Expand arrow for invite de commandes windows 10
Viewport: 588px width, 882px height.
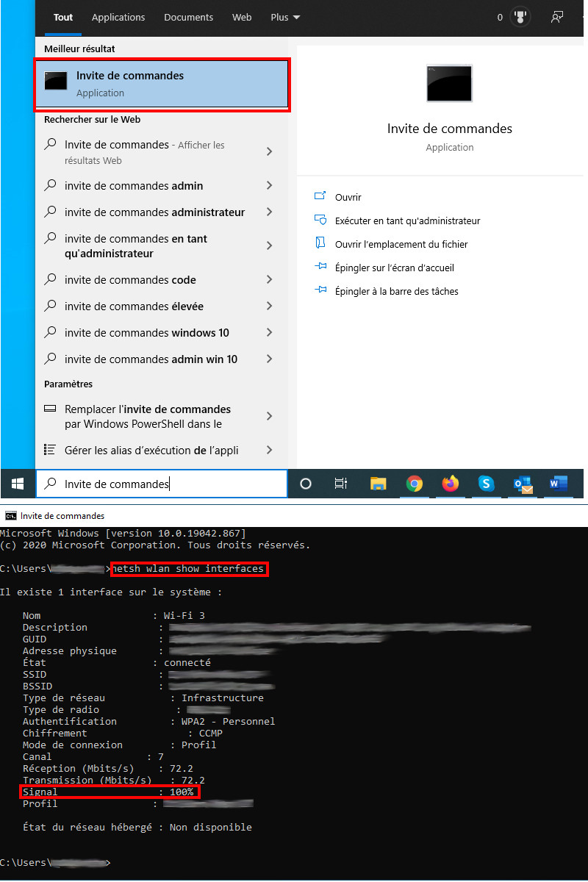click(269, 332)
